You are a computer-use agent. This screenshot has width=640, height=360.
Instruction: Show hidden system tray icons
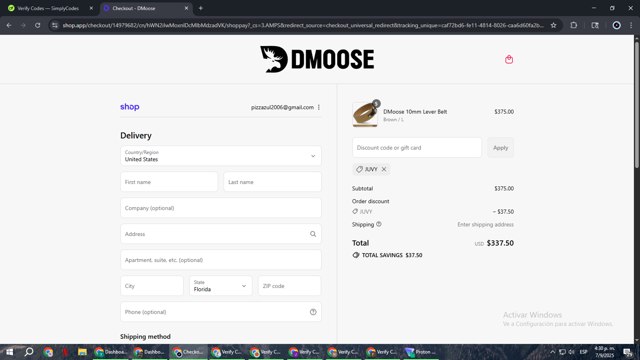[553, 352]
